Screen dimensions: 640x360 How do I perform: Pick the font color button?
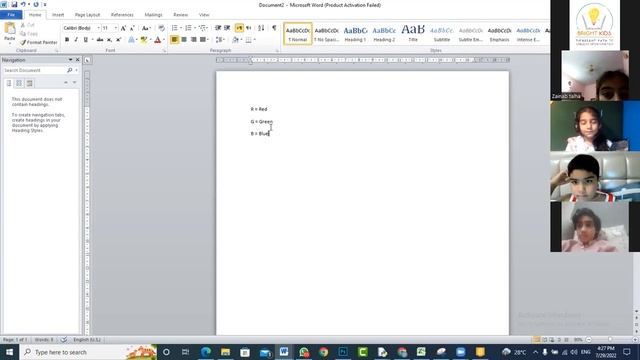point(158,40)
